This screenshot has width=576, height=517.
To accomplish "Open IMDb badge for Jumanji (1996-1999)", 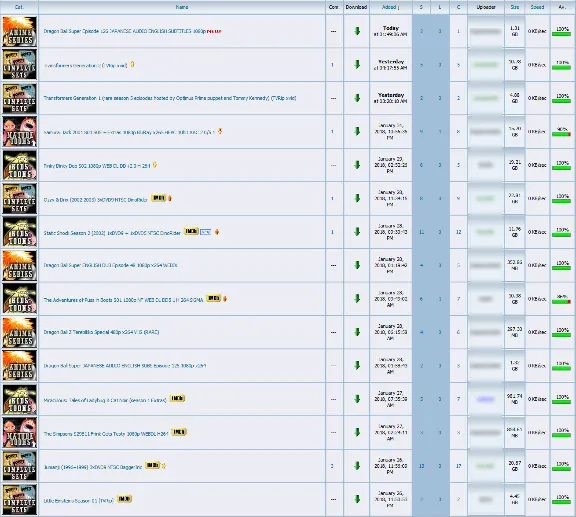I will [152, 465].
